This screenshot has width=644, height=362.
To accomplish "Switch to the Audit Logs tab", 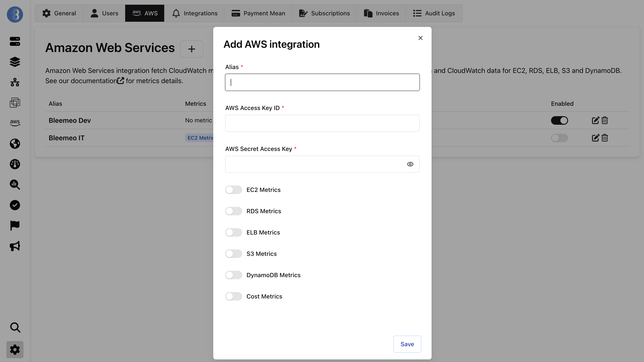I will tap(434, 13).
